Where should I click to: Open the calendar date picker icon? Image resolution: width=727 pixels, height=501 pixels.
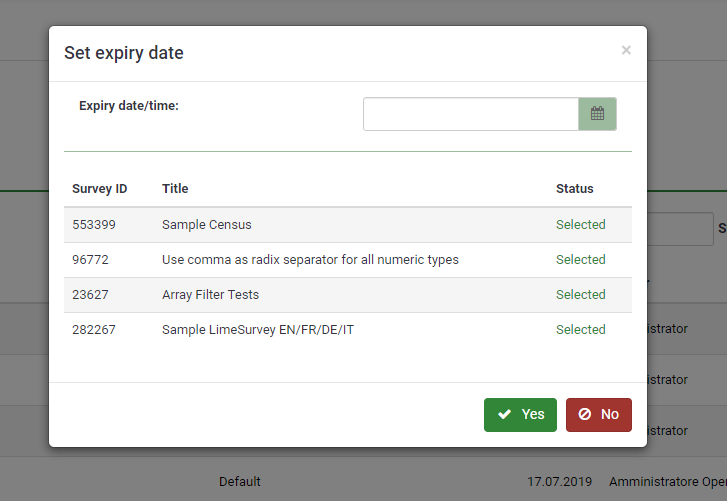point(597,114)
